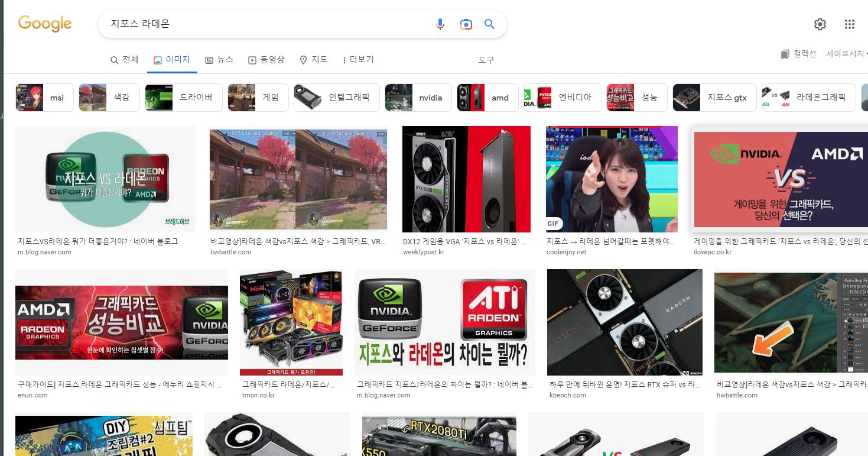The image size is (868, 456).
Task: Select the 드라이버 filter chip
Action: tap(184, 98)
